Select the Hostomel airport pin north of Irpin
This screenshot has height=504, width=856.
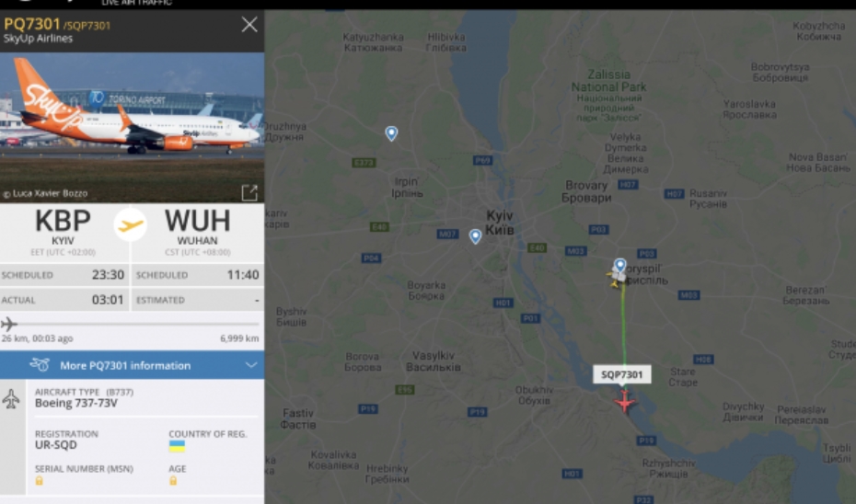[x=391, y=133]
